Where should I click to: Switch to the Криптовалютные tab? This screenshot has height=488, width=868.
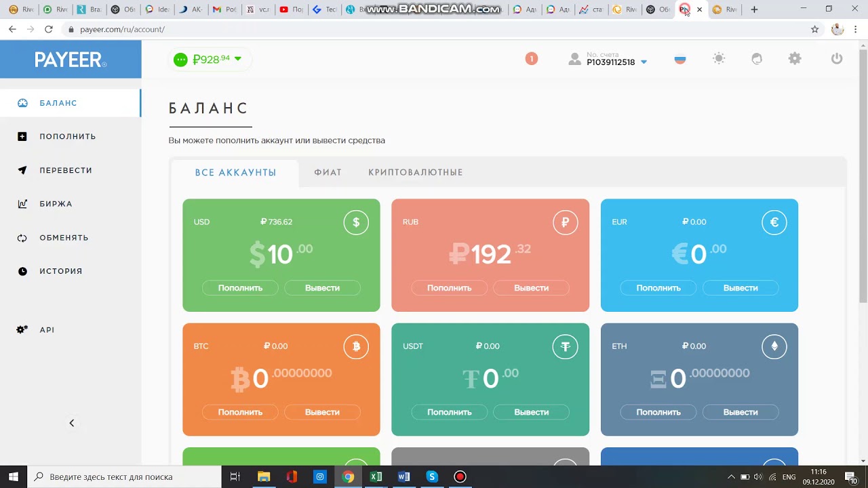click(x=416, y=173)
